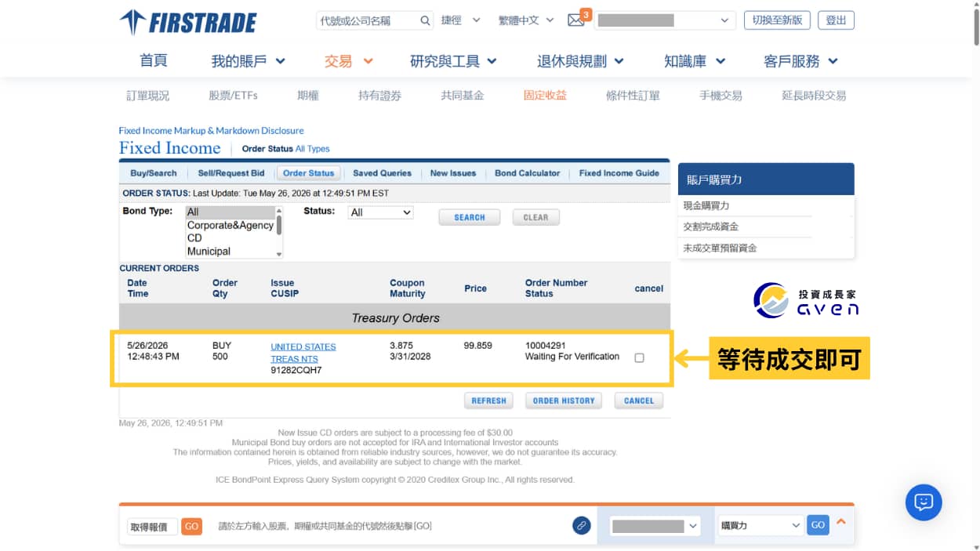Expand the 退休與規劃 menu
The width and height of the screenshot is (980, 551).
(x=580, y=61)
